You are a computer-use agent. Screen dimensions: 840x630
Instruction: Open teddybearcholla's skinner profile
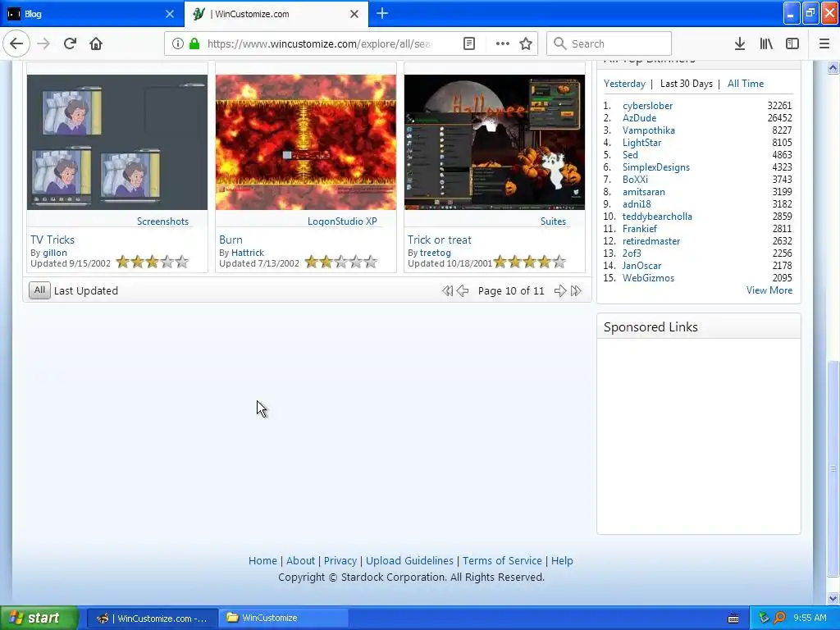tap(657, 217)
